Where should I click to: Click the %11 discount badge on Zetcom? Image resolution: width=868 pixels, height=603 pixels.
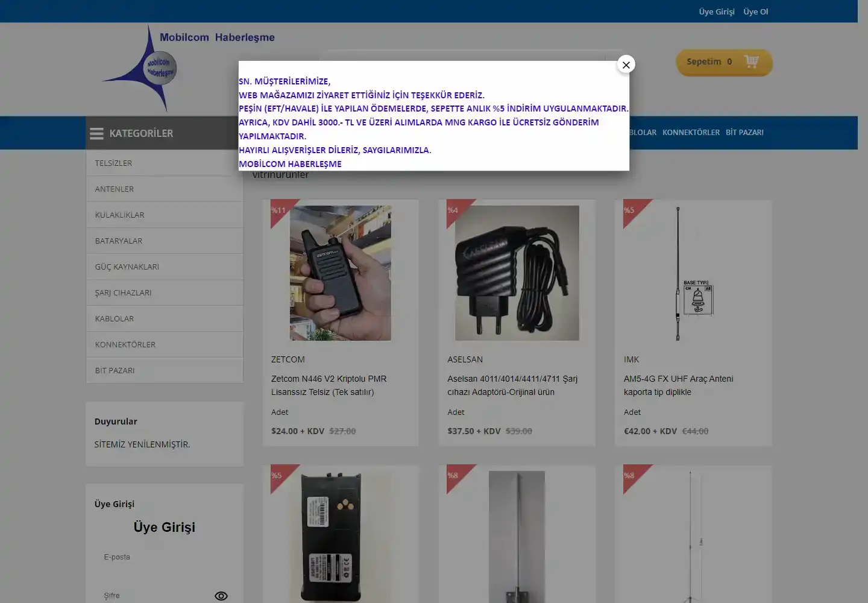pyautogui.click(x=280, y=210)
